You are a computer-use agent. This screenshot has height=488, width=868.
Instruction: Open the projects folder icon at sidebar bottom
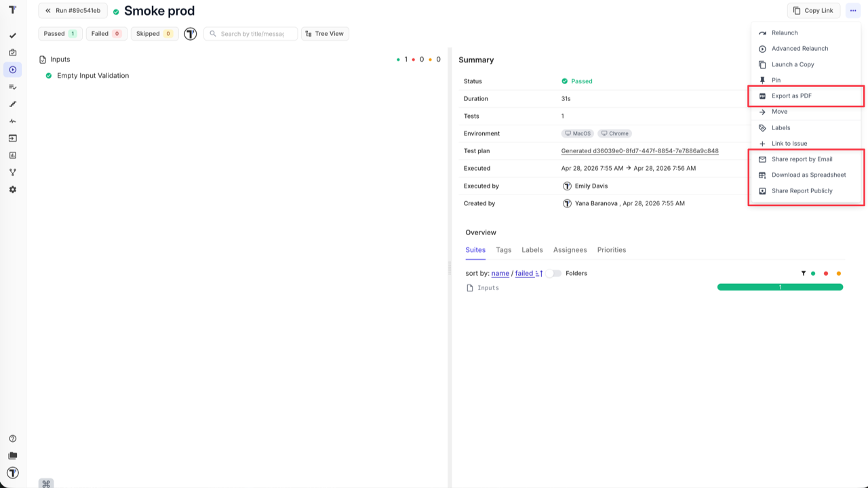(x=12, y=456)
